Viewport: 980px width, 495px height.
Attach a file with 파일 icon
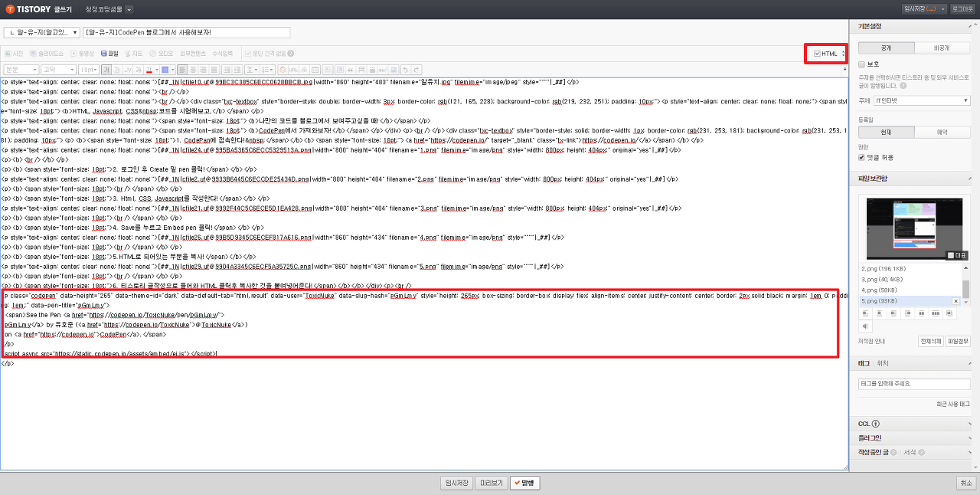pyautogui.click(x=109, y=54)
